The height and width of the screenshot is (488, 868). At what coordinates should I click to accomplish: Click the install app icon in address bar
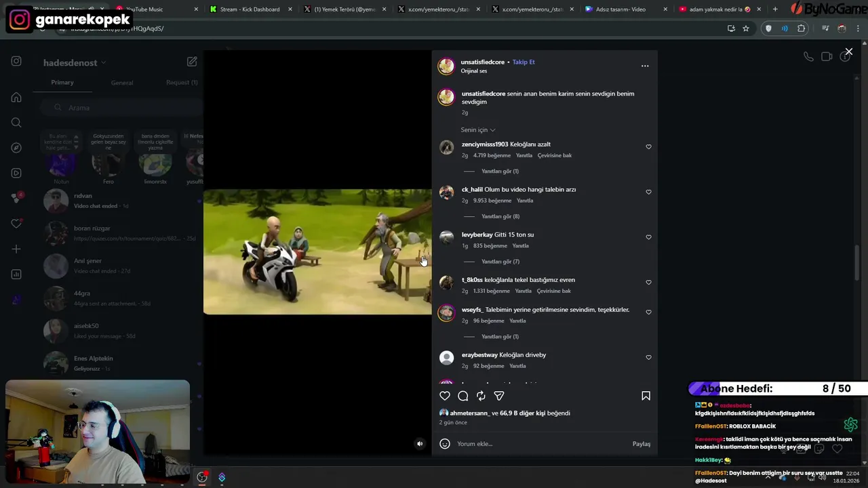[x=731, y=28]
